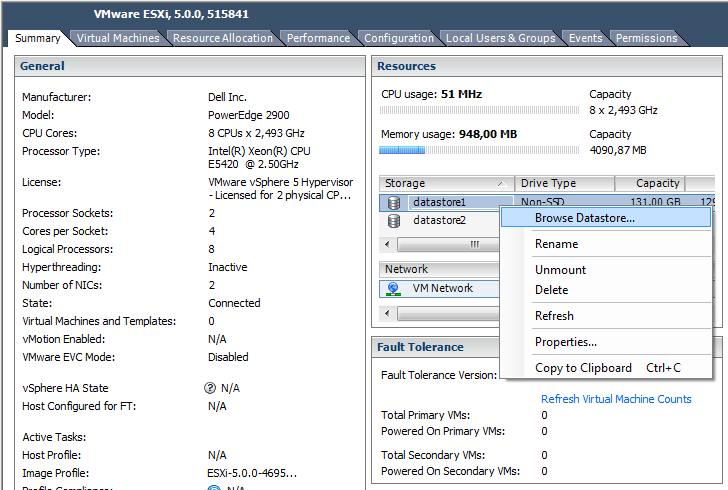Choose Copy to Clipboard menu entry

(x=606, y=368)
